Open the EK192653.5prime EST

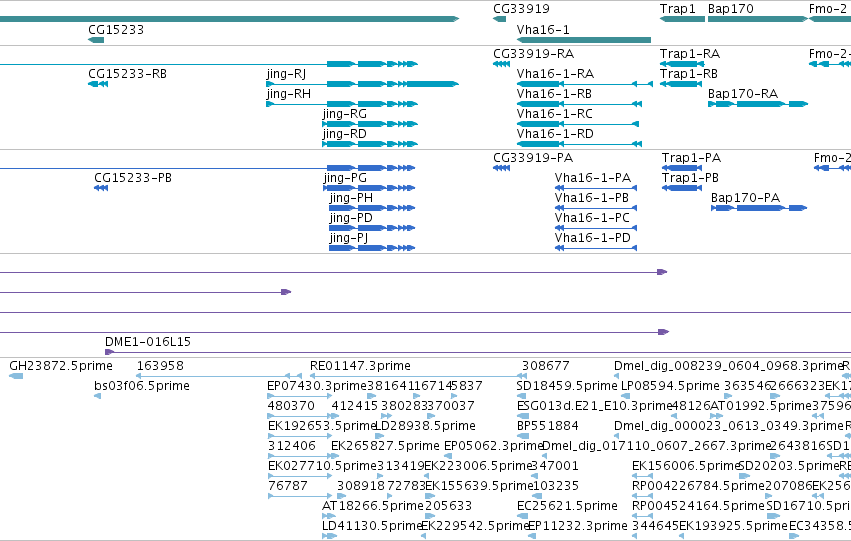pyautogui.click(x=299, y=437)
